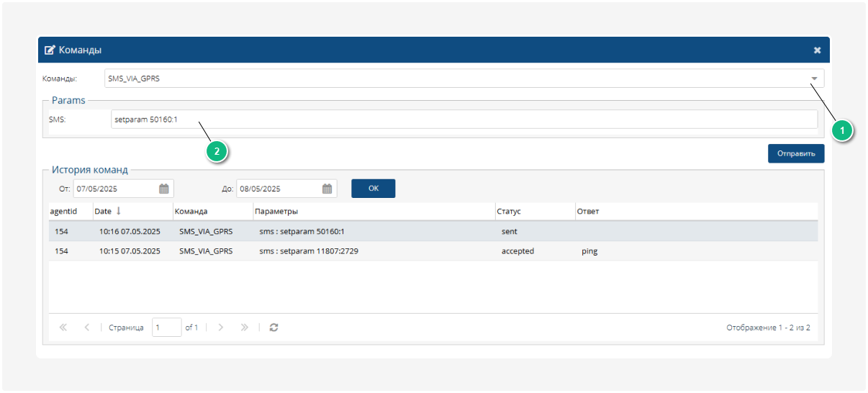
Task: Sort by the Ответ column header
Action: point(696,212)
